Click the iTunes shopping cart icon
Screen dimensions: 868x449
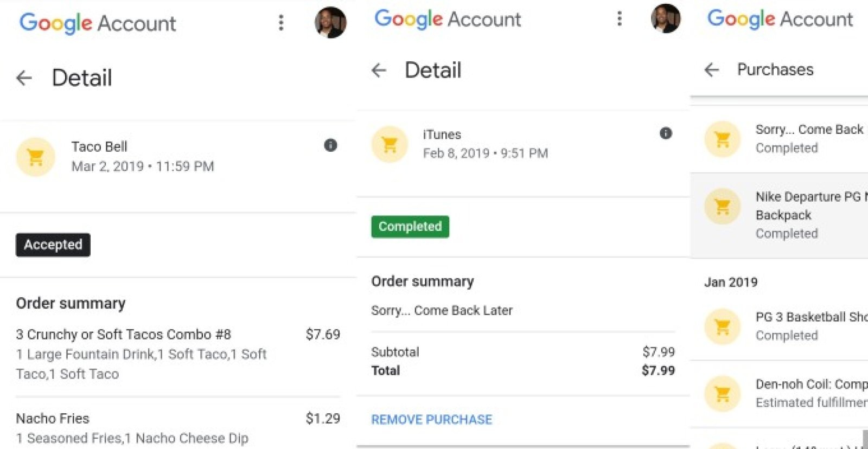[390, 144]
